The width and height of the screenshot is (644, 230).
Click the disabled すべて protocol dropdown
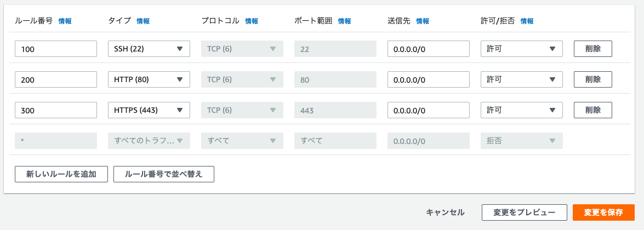pos(242,140)
